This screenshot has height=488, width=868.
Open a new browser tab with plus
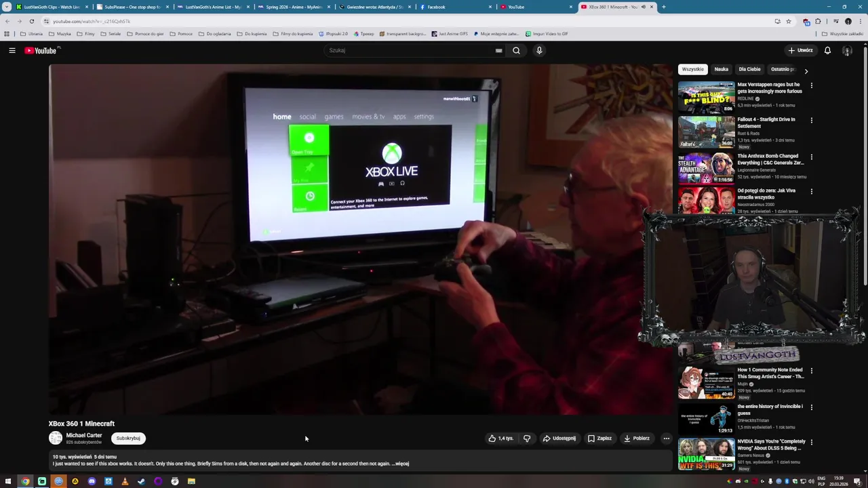click(x=663, y=7)
